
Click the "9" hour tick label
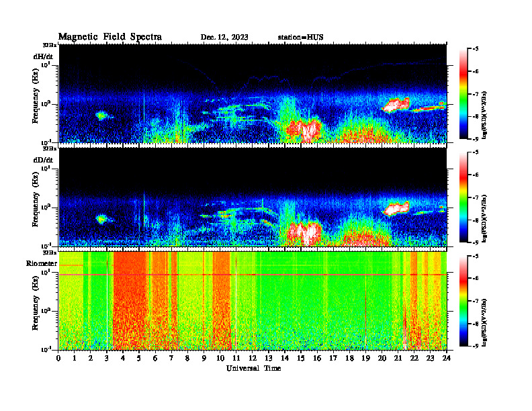click(x=204, y=358)
